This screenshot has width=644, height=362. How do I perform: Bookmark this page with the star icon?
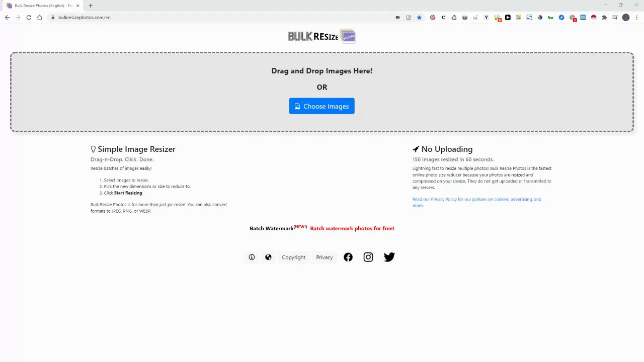[x=419, y=17]
